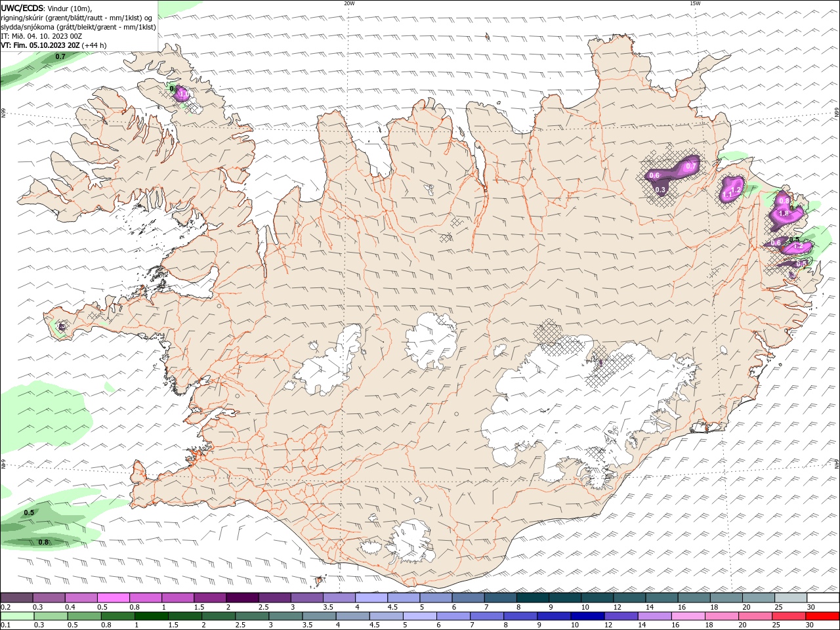Viewport: 840px width, 630px height.
Task: Pick the 4 lavender swatch in upper legend row
Action: [371, 598]
